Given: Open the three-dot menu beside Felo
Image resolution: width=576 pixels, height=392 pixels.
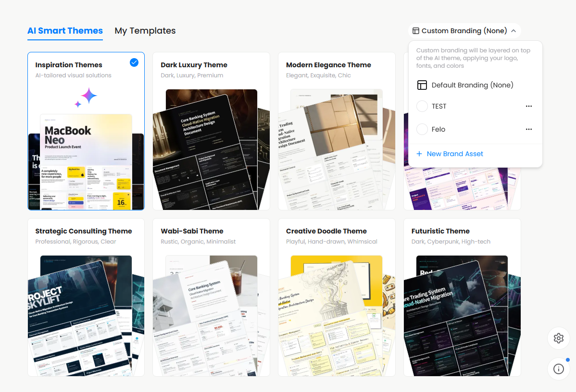Looking at the screenshot, I should tap(529, 129).
